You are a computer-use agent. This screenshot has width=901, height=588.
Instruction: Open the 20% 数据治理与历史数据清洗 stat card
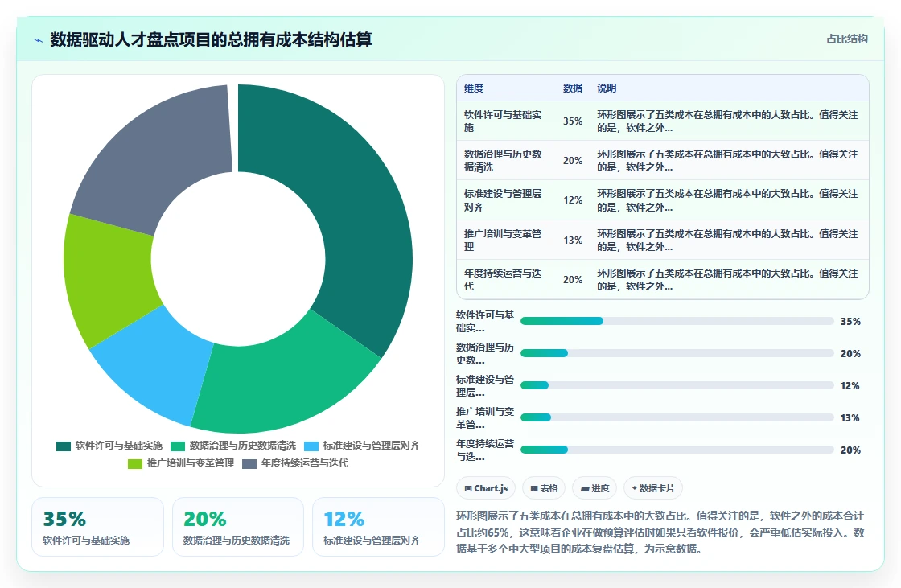(x=238, y=527)
